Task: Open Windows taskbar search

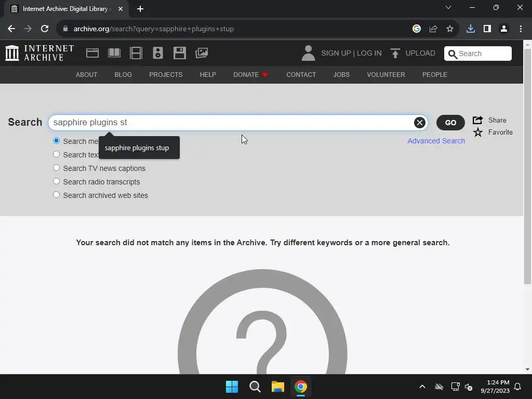Action: pos(255,387)
